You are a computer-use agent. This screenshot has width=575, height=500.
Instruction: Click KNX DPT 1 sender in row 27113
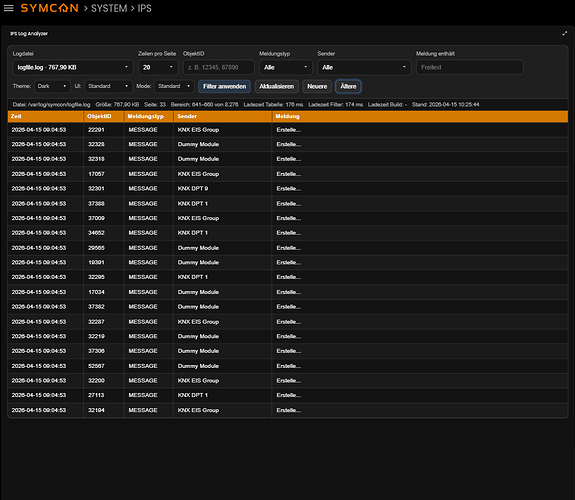click(193, 395)
